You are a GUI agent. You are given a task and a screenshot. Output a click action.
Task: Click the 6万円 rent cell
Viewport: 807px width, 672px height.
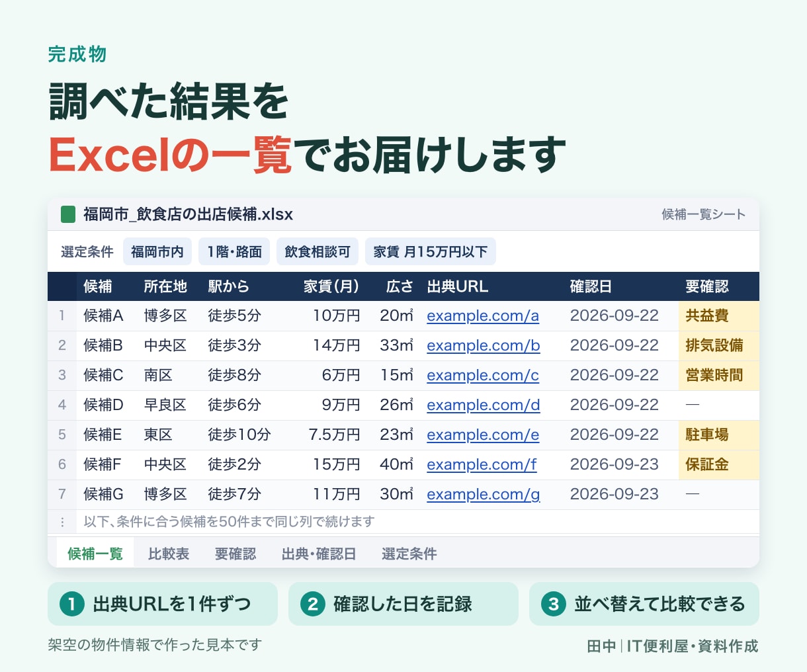click(x=341, y=375)
